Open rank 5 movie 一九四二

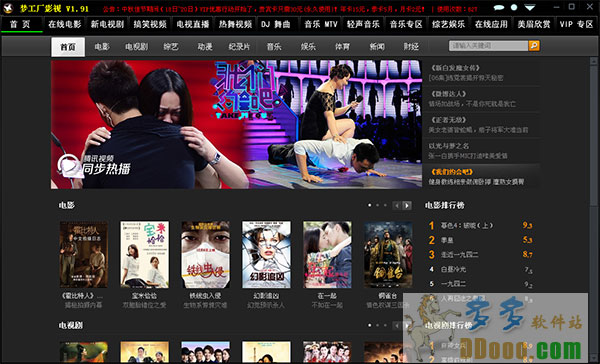pyautogui.click(x=453, y=284)
